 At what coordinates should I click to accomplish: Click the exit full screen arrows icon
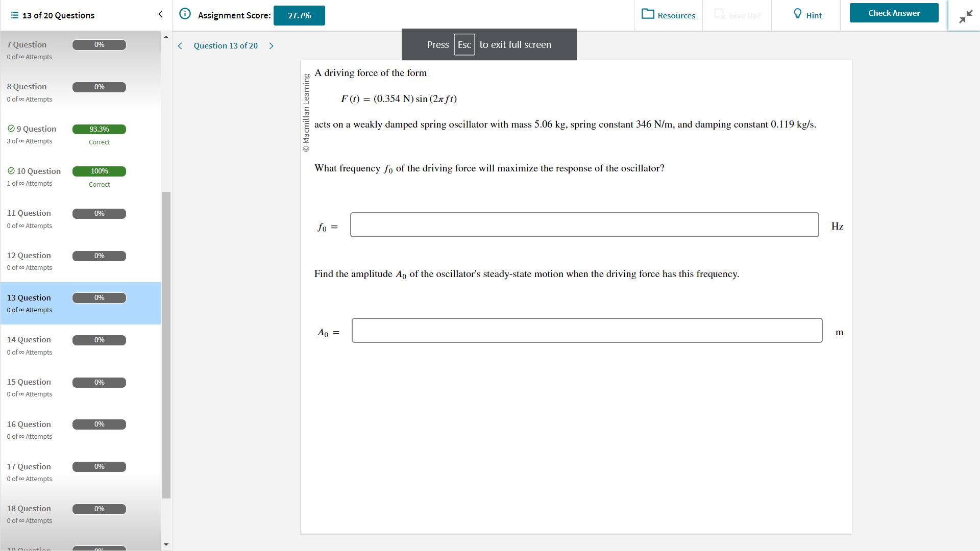coord(965,17)
